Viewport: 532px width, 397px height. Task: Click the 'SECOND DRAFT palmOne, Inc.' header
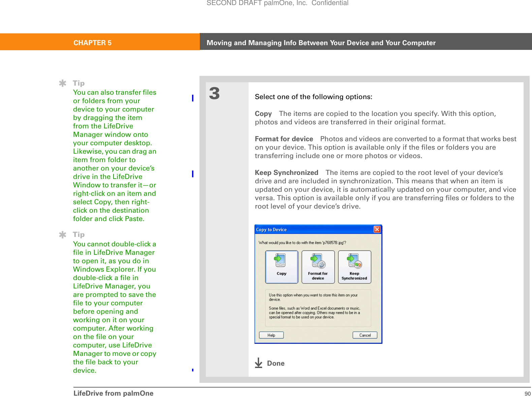(x=277, y=3)
